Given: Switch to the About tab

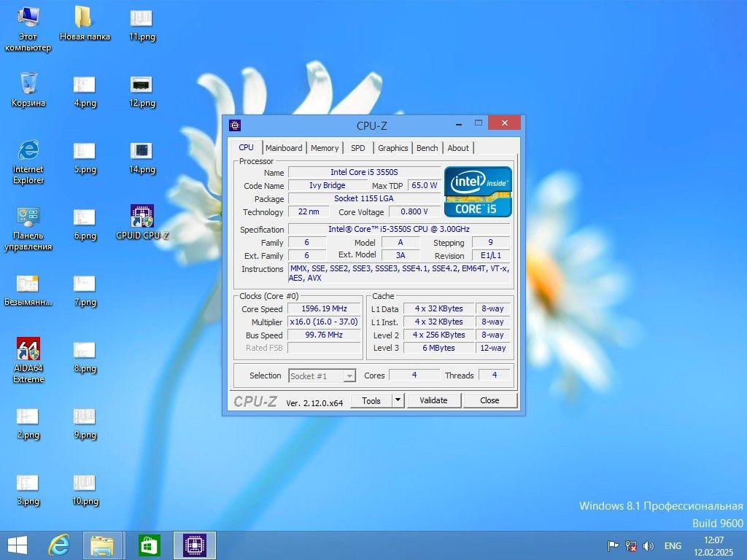Looking at the screenshot, I should [x=458, y=148].
